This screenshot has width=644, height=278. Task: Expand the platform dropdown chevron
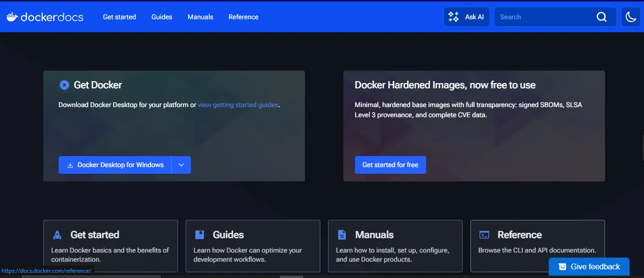tap(181, 165)
